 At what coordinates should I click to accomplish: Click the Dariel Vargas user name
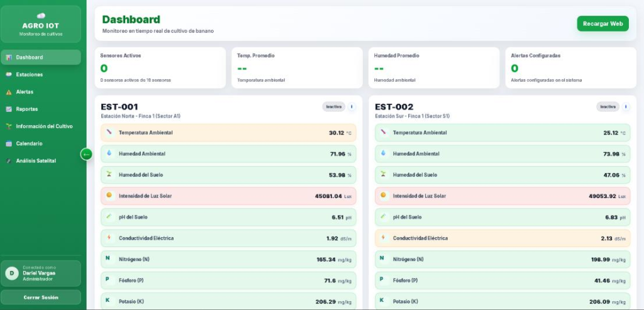coord(39,273)
